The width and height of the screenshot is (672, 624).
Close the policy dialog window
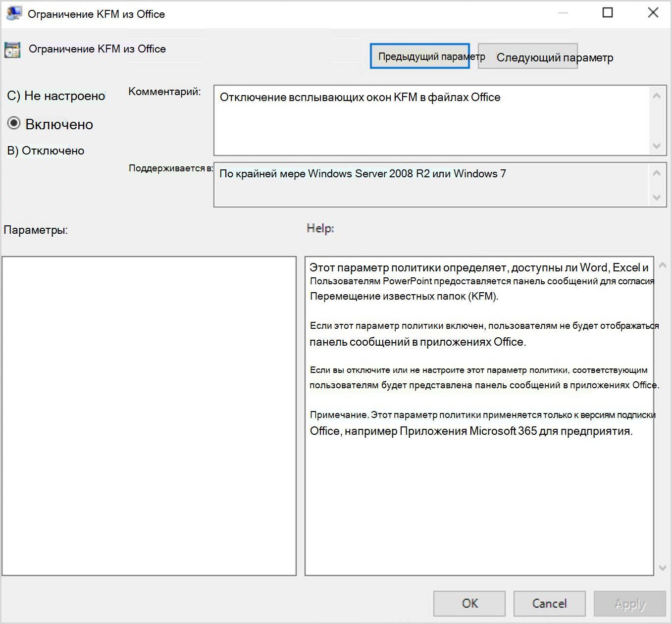[x=653, y=13]
